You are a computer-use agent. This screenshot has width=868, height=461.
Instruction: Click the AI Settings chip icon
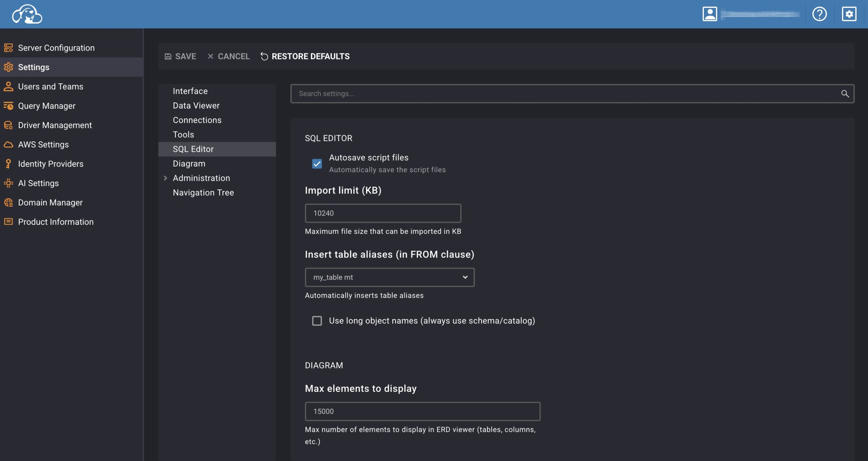[x=8, y=183]
